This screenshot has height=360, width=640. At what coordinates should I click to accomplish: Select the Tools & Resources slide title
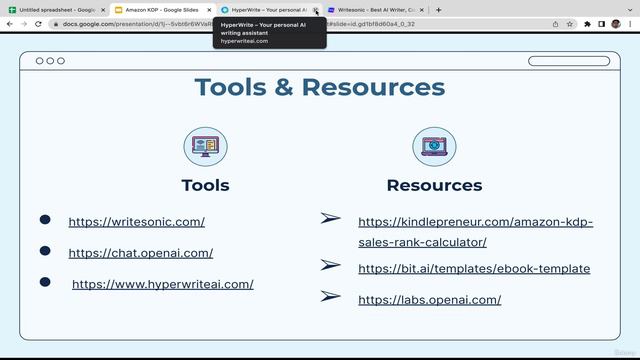320,87
